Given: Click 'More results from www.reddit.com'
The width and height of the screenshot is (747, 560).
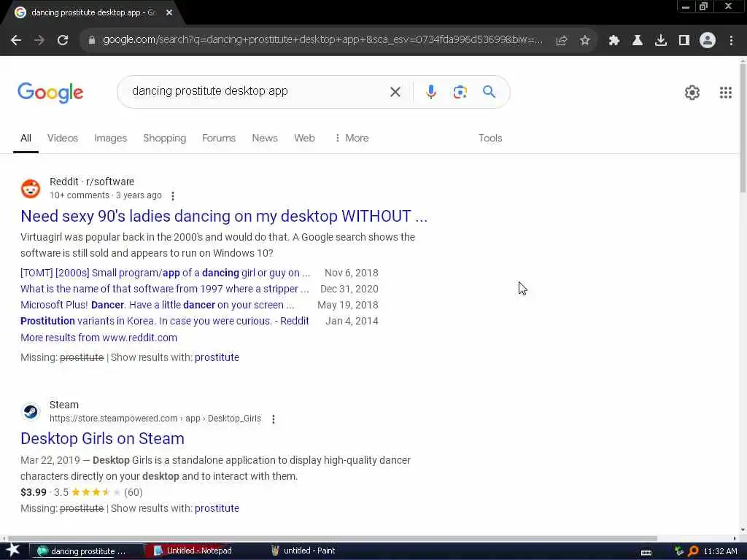Looking at the screenshot, I should [98, 338].
